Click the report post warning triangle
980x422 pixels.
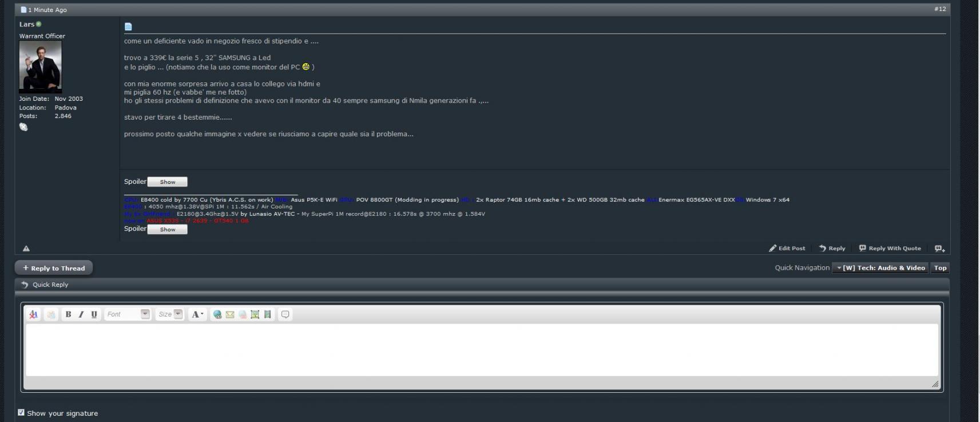26,249
